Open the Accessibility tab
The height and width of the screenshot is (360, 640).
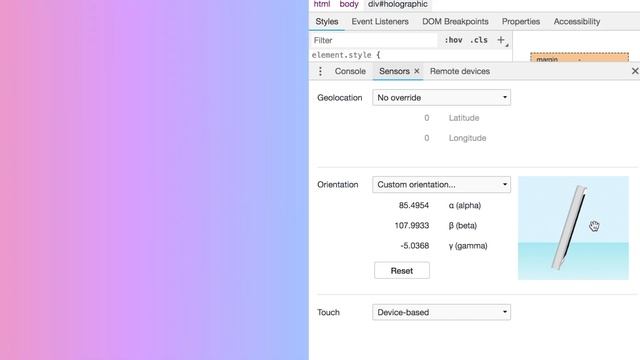point(577,22)
